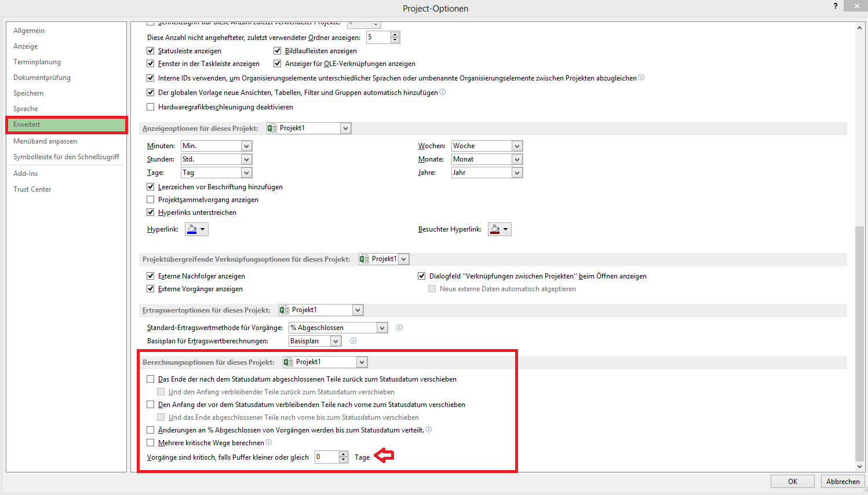Toggle Dialogfeld Verknüpfungen zwischen Projekten checkbox
868x495 pixels.
point(422,276)
